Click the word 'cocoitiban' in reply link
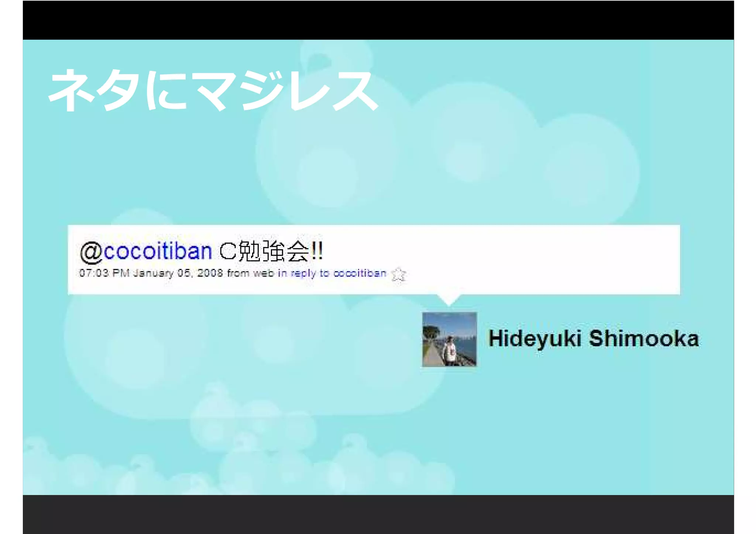The image size is (756, 534). coord(360,273)
